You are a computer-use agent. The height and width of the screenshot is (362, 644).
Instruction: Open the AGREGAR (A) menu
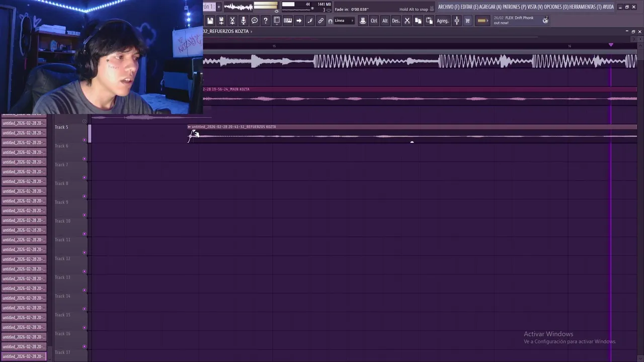coord(491,7)
